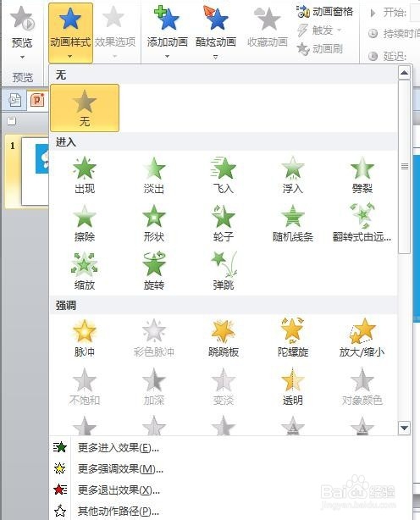Click gallery scrollbar up arrow

404,73
